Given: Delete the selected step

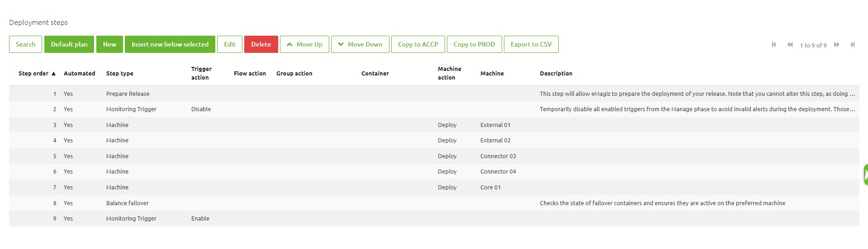Looking at the screenshot, I should click(261, 44).
